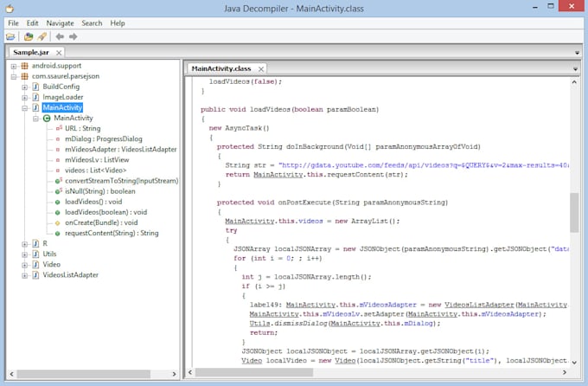Open the Help menu
The width and height of the screenshot is (588, 386).
(118, 23)
